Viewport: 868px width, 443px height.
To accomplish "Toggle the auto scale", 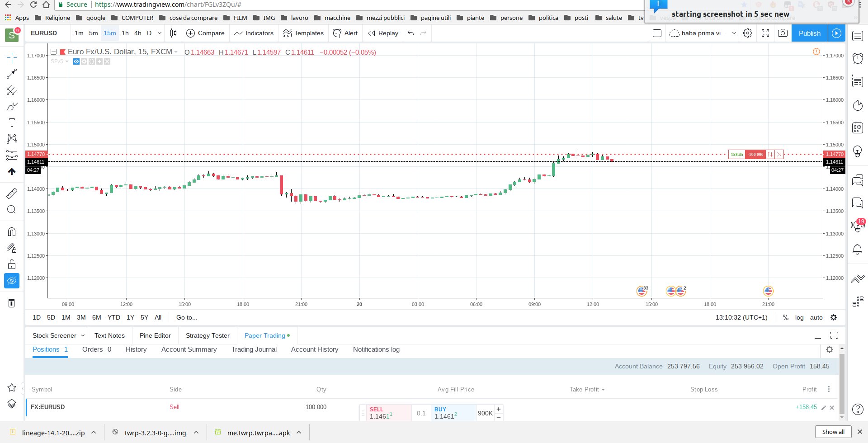I will tap(816, 317).
